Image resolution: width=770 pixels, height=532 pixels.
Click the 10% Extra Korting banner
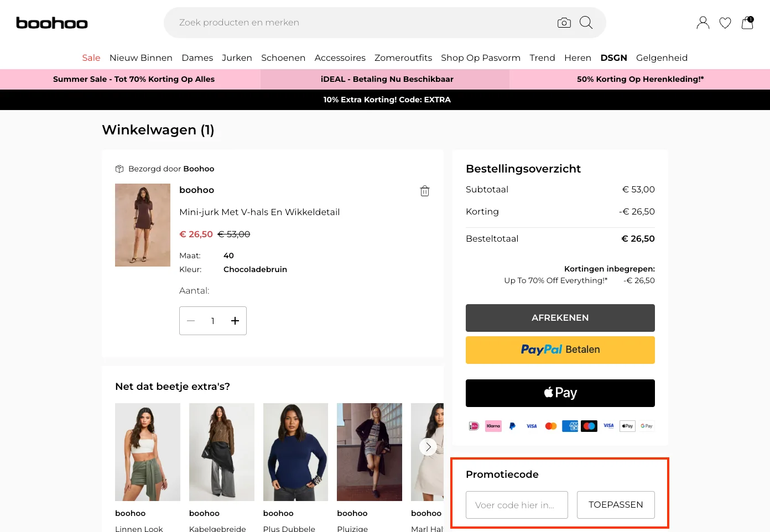(x=387, y=100)
